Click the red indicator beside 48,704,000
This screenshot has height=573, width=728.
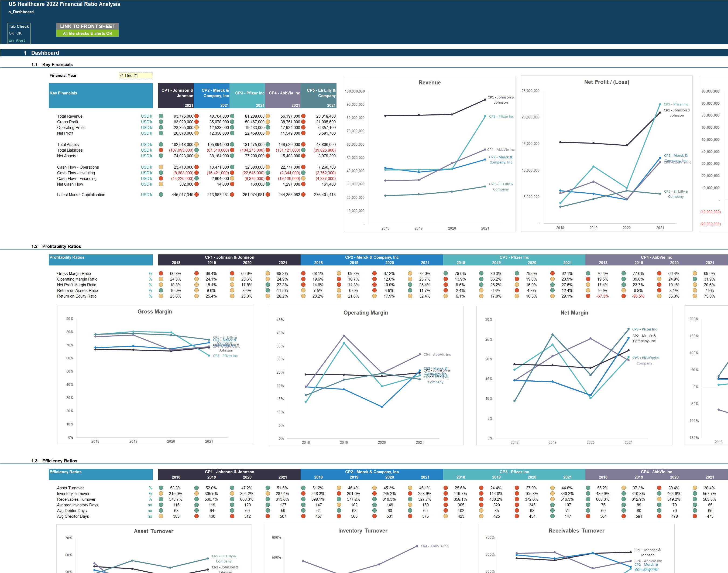(197, 116)
